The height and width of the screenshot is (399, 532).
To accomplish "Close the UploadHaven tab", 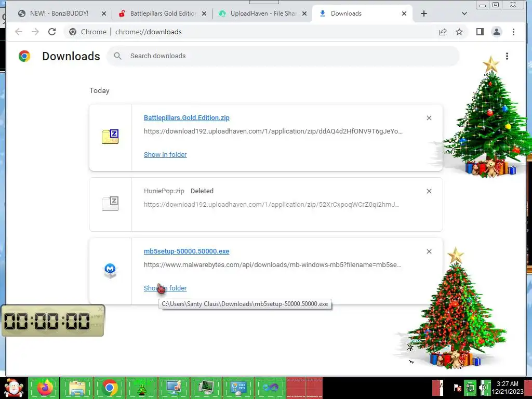I will click(304, 14).
